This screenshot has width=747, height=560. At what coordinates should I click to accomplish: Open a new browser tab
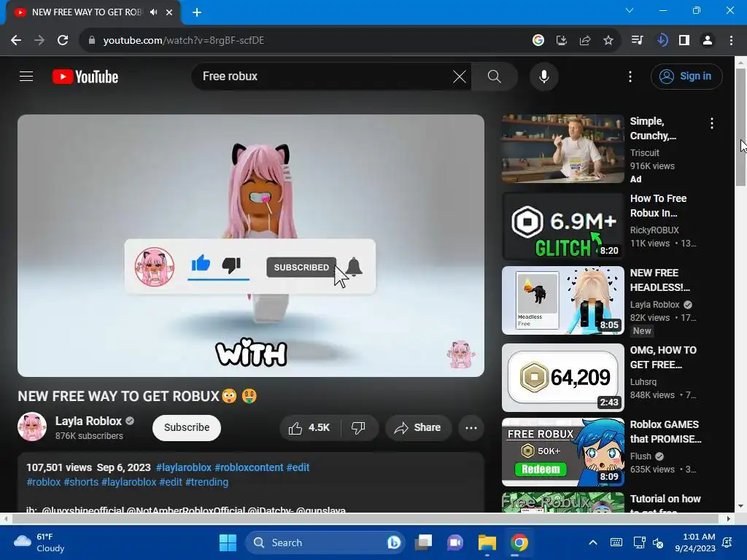click(197, 12)
